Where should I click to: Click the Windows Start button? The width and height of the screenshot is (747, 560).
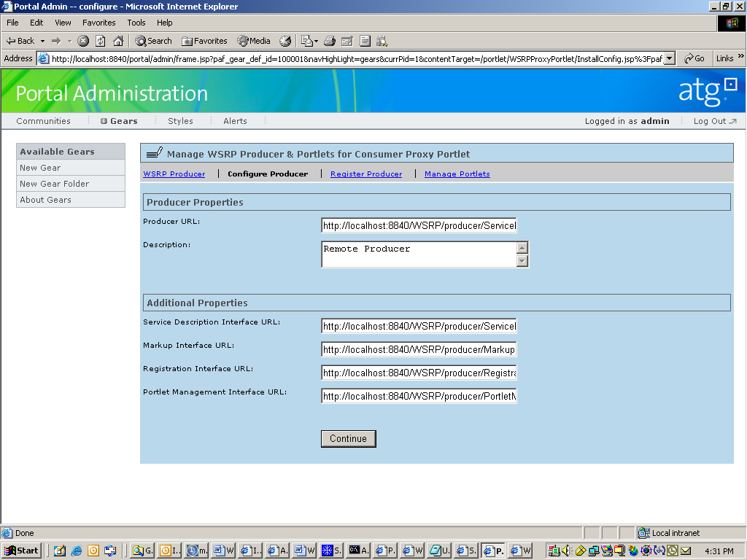point(21,551)
